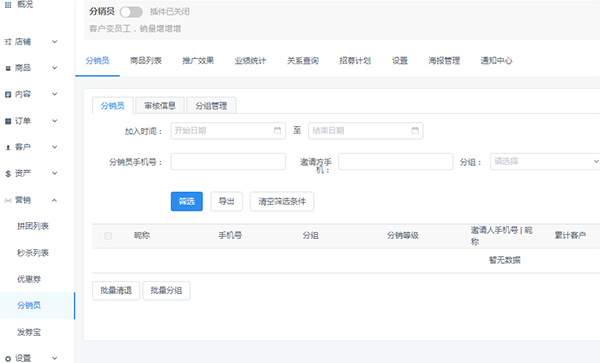Click the 批量清退 button
This screenshot has height=363, width=600.
116,291
